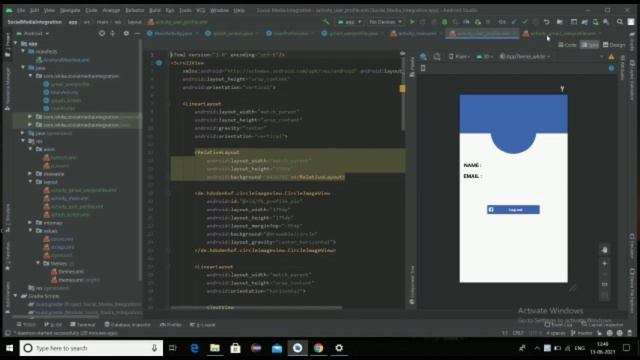The image size is (640, 360).
Task: Open the Database Inspector tool window
Action: coord(128,324)
